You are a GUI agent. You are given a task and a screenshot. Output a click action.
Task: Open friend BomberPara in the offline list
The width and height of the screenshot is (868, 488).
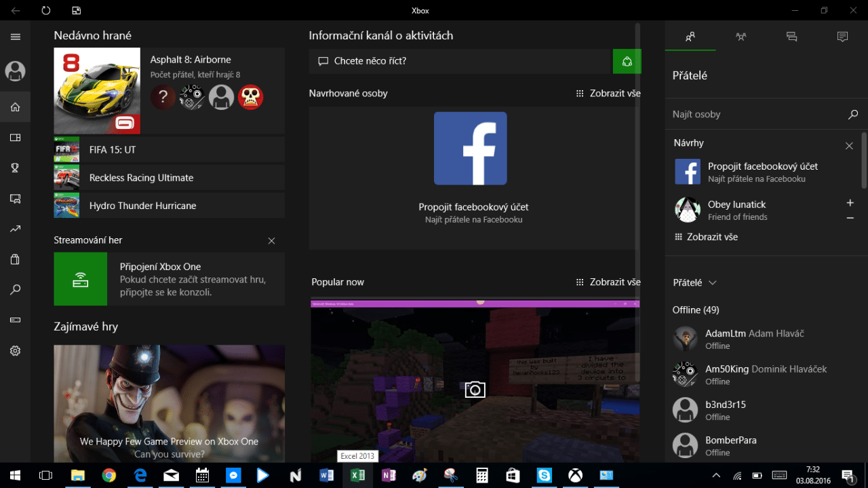pos(763,445)
